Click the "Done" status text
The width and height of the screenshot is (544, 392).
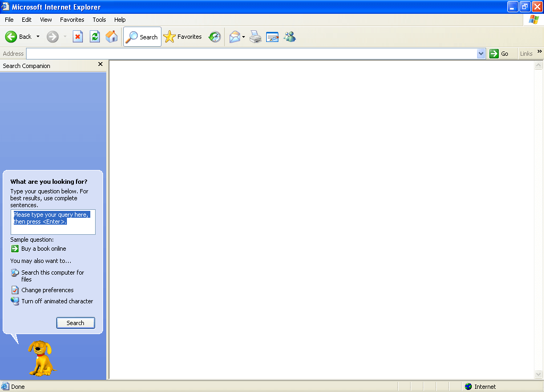point(18,387)
